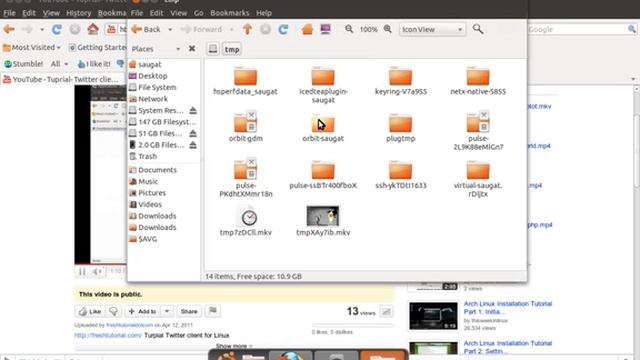Screen dimensions: 640x360
Task: Flag the YouTube video
Action: tap(213, 311)
